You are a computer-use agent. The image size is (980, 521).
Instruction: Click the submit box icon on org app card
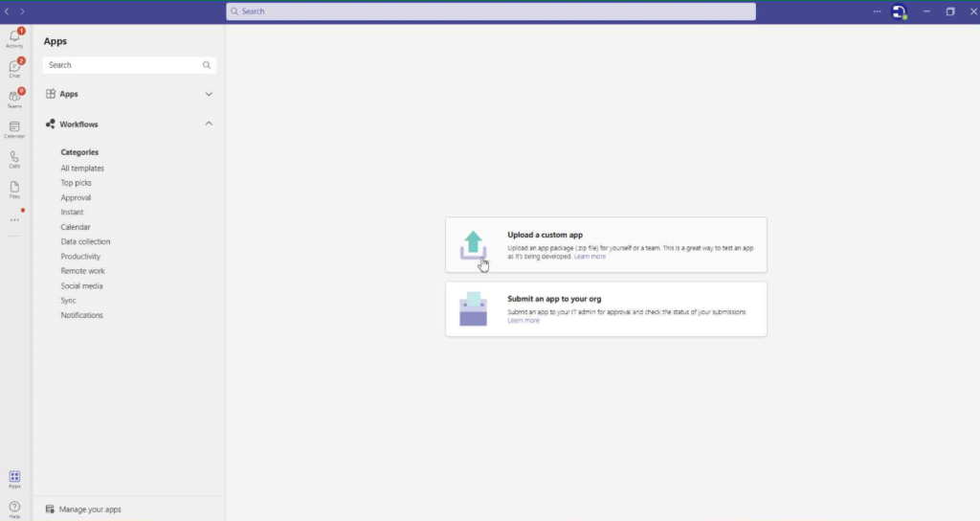(x=473, y=309)
